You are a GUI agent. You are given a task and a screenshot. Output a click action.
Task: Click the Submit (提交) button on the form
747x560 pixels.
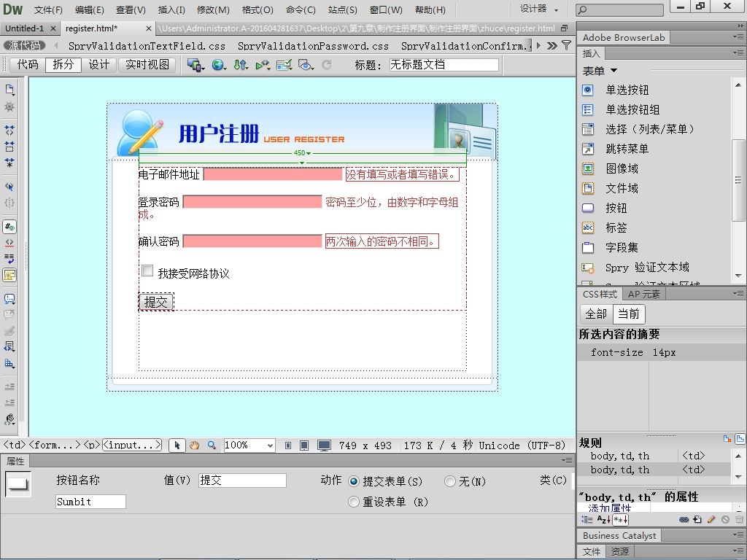coord(156,302)
